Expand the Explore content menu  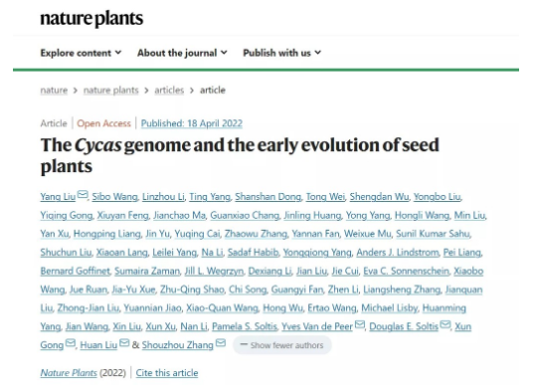[81, 53]
